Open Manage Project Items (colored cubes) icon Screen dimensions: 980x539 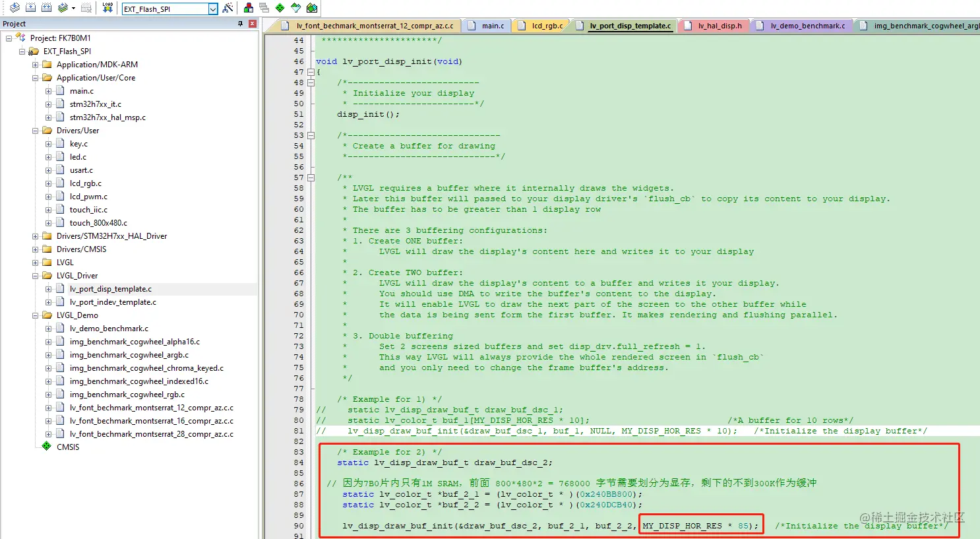[x=249, y=8]
